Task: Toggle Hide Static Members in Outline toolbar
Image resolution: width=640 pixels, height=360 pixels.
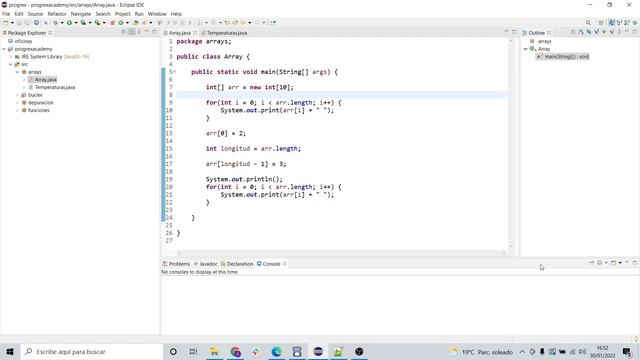Action: pos(596,32)
